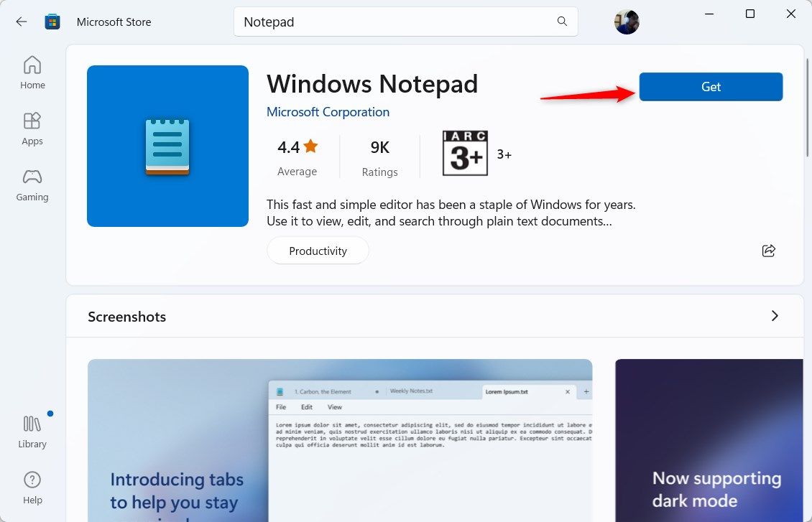Click the search magnifier icon
The image size is (812, 522).
pos(562,22)
